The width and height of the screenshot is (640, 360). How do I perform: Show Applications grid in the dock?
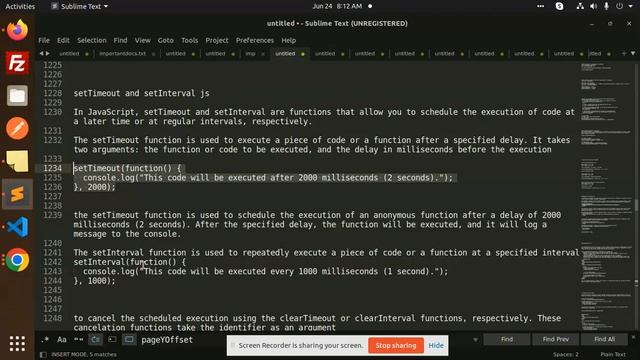[x=17, y=344]
